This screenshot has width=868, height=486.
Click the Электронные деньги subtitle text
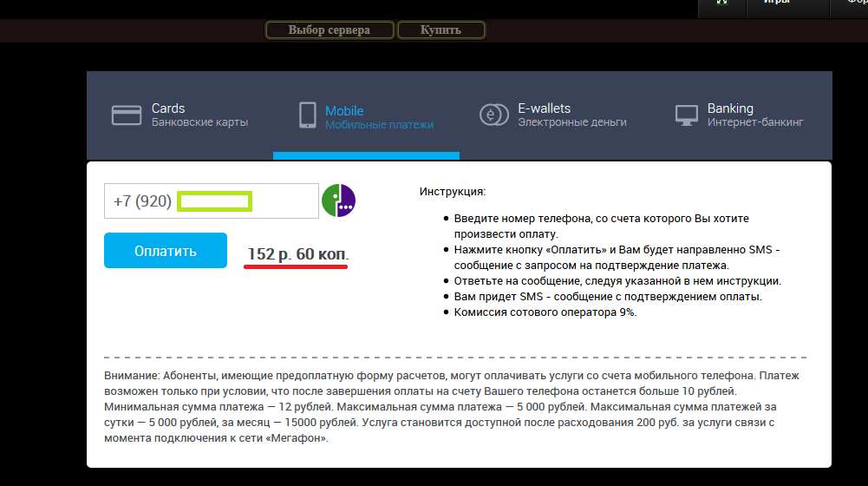pos(571,122)
